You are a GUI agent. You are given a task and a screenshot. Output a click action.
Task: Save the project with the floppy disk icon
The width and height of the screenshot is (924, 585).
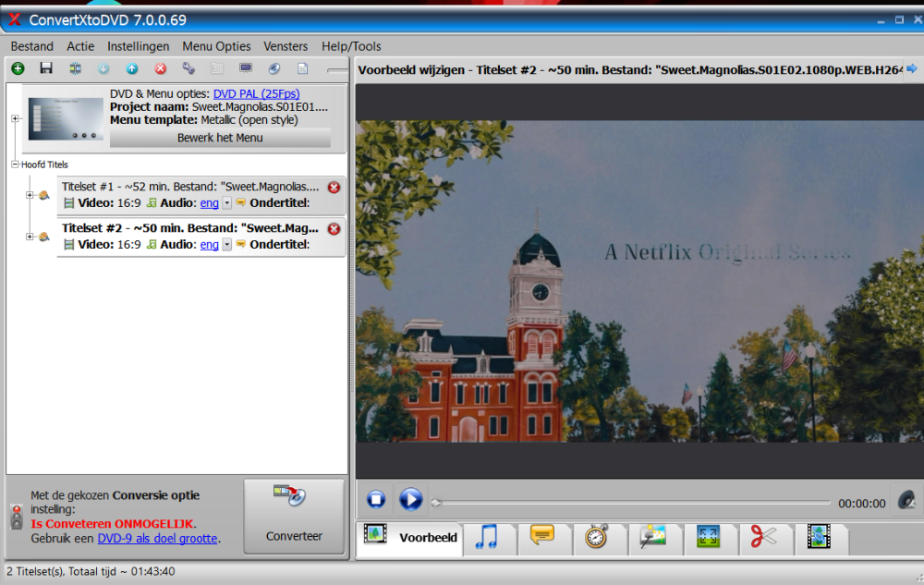pos(46,68)
